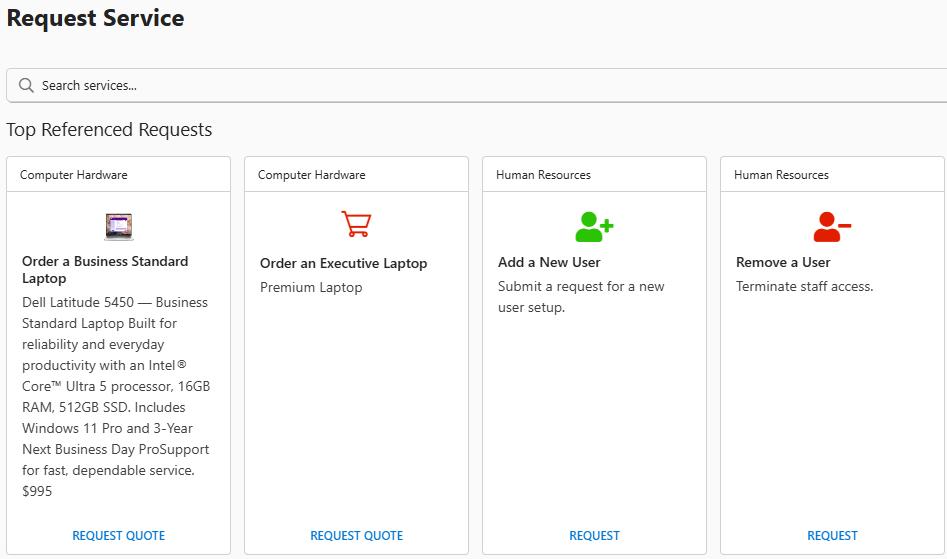Click Computer Hardware label on Executive Laptop card

tap(312, 175)
